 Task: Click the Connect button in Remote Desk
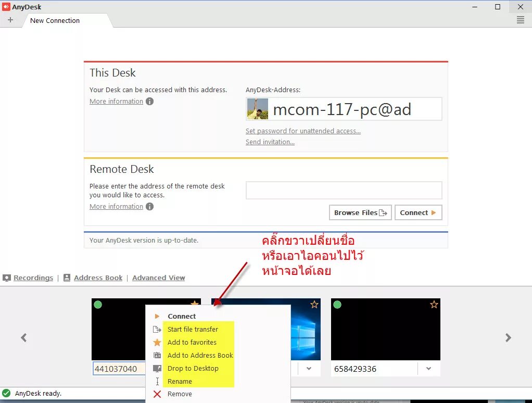[x=419, y=212]
